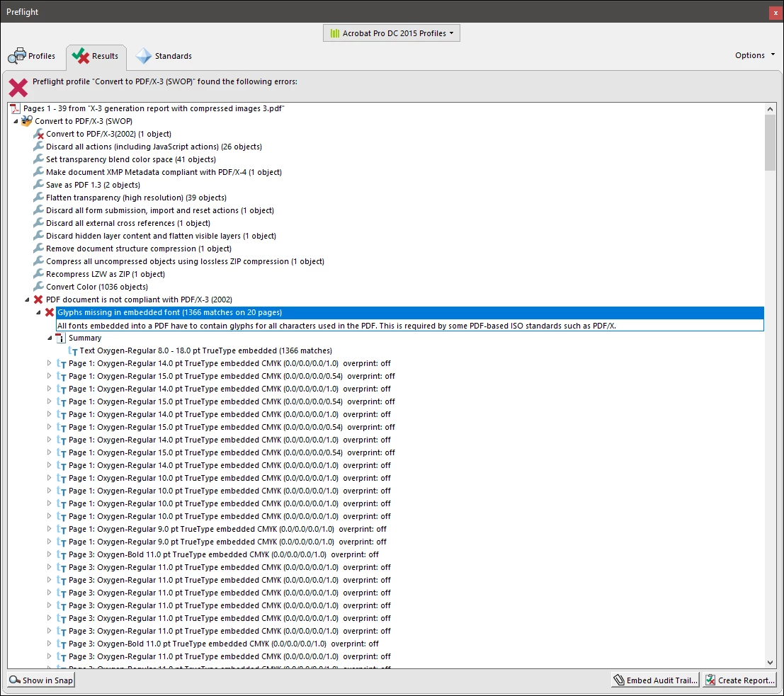Click the red X icon beside Glyphs missing in embedded font
The height and width of the screenshot is (696, 784).
(50, 312)
